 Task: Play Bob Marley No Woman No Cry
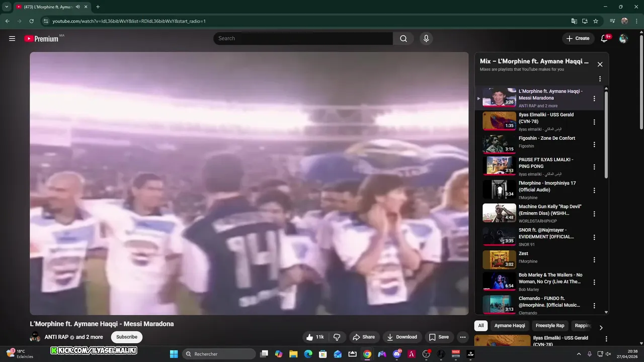point(499,282)
